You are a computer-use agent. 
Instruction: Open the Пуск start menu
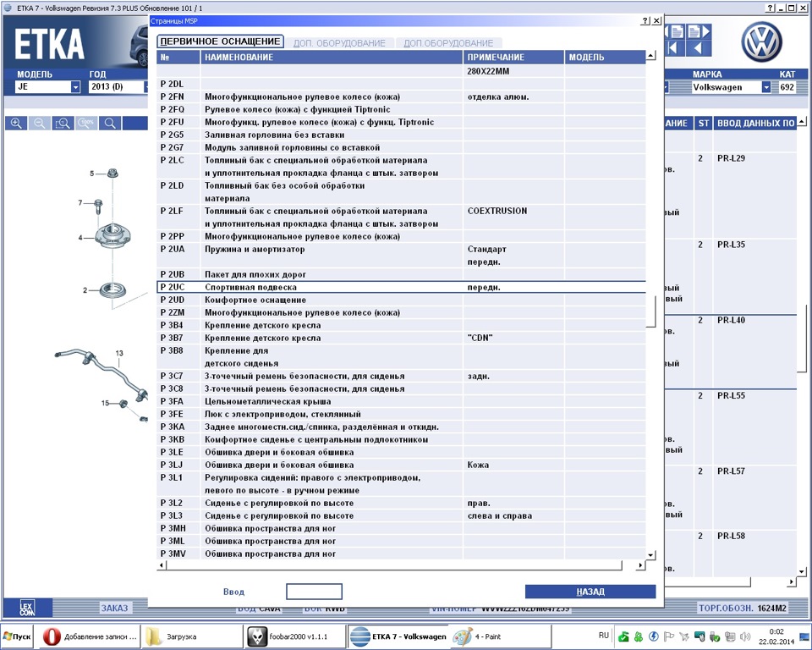point(17,636)
